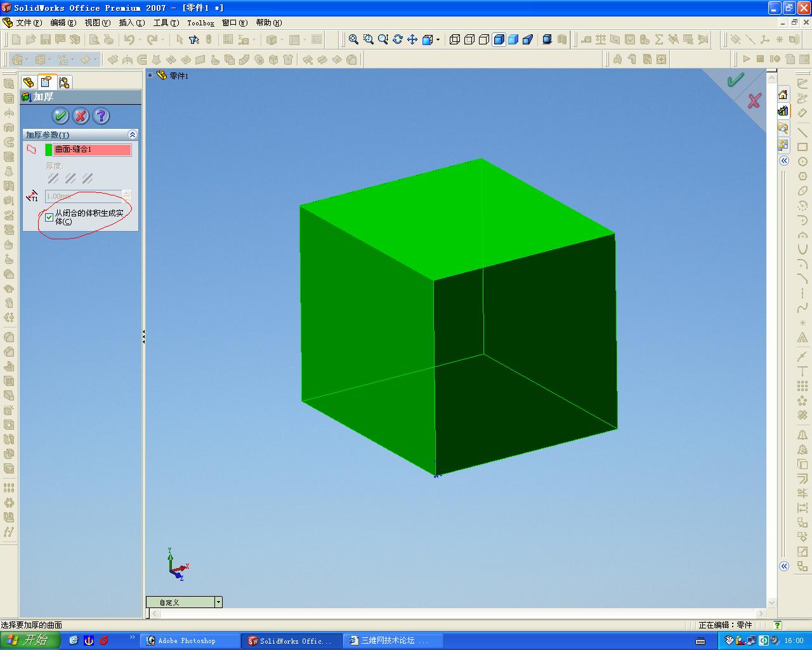Viewport: 812px width, 650px height.
Task: Open the Windows 开始 Start button
Action: (30, 640)
